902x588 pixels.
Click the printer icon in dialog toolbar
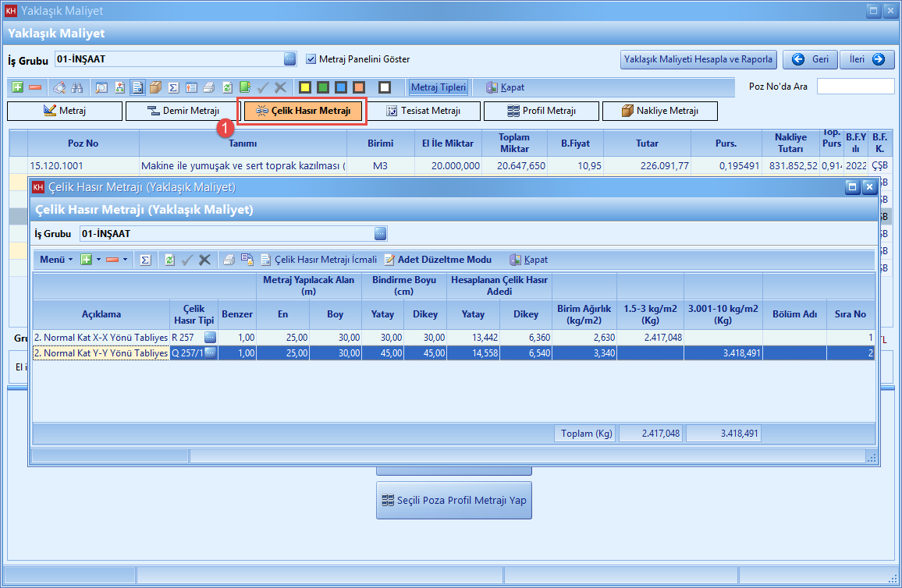(229, 260)
